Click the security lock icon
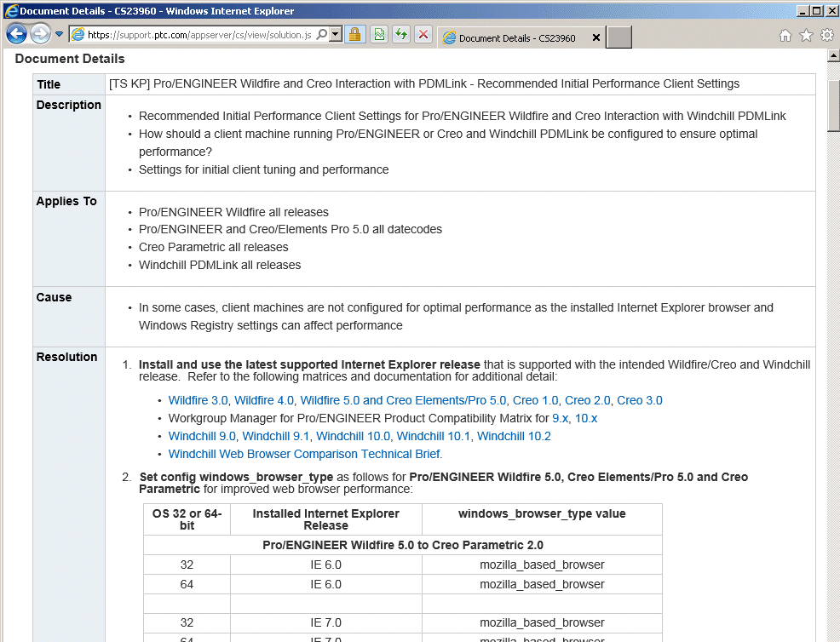The width and height of the screenshot is (840, 642). [x=355, y=36]
